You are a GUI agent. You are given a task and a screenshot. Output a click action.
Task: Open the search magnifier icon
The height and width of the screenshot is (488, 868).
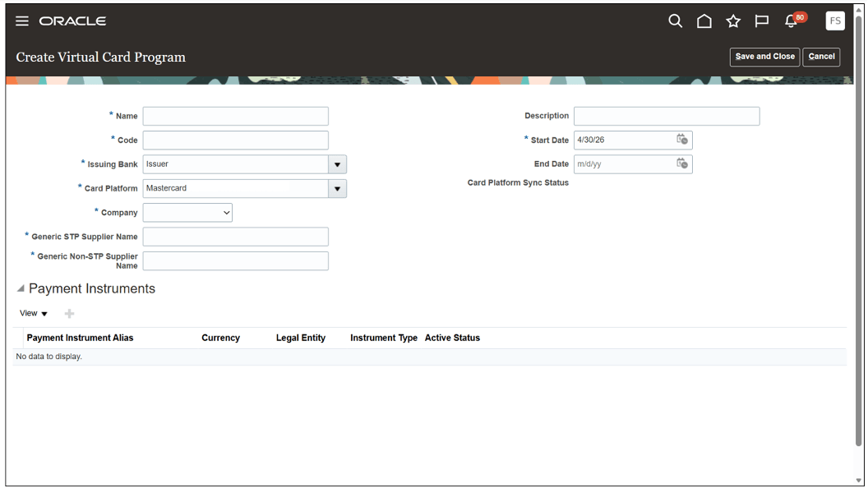click(675, 21)
